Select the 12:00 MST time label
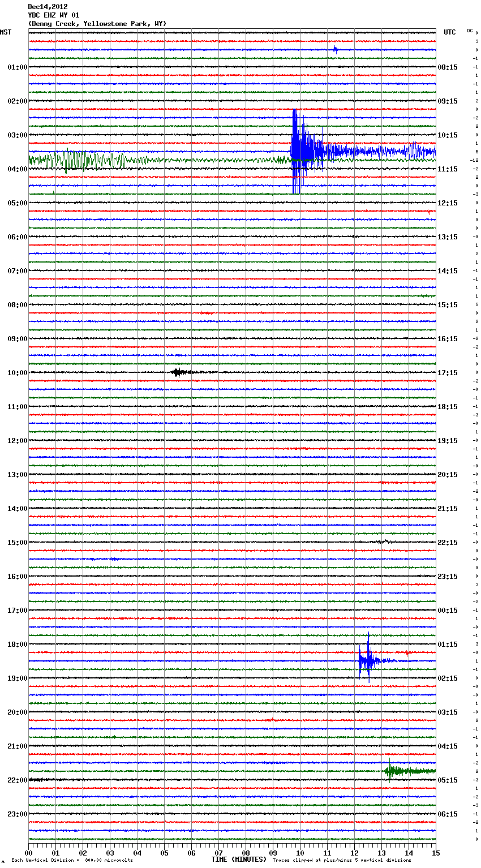The image size is (481, 868). point(18,441)
